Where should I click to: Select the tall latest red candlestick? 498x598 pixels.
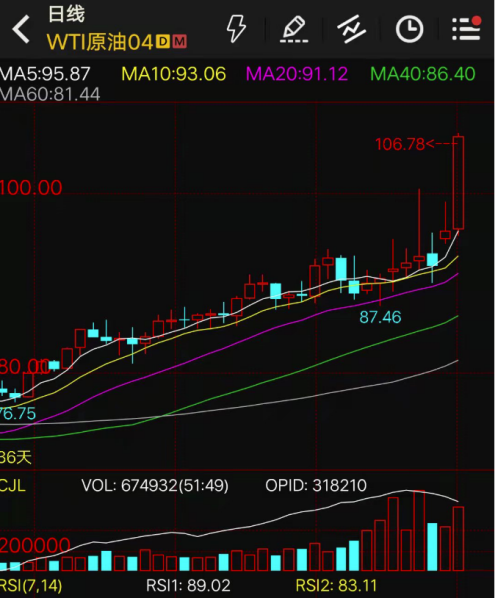(x=459, y=183)
